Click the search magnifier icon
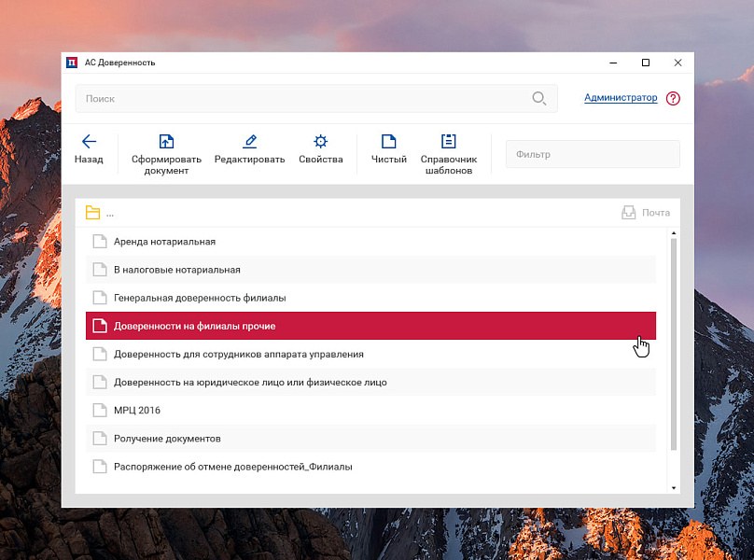Image resolution: width=754 pixels, height=560 pixels. point(539,98)
